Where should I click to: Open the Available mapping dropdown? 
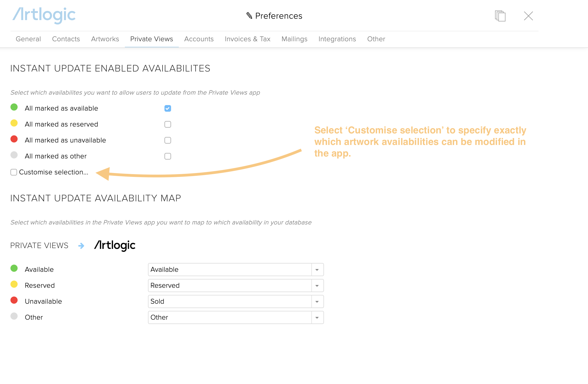click(x=317, y=270)
